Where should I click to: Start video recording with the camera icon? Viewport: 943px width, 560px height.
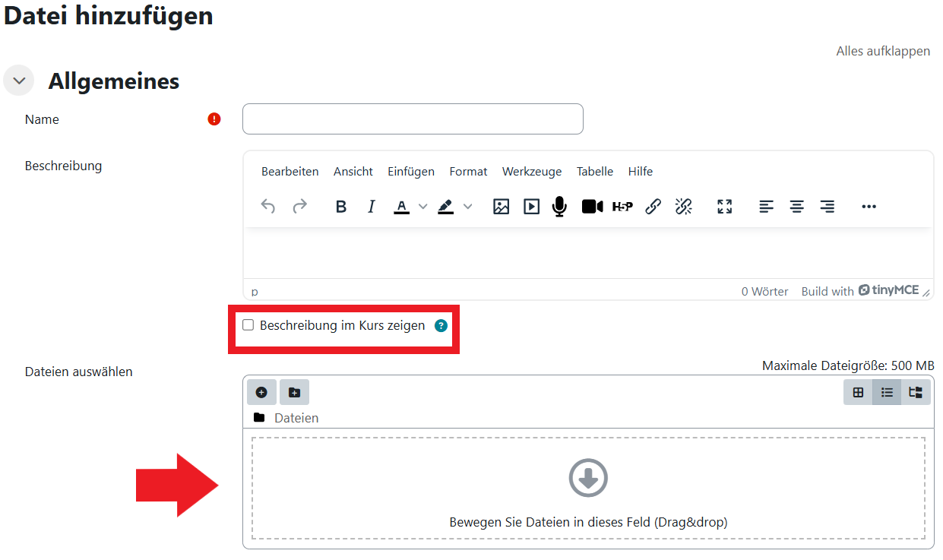(592, 207)
